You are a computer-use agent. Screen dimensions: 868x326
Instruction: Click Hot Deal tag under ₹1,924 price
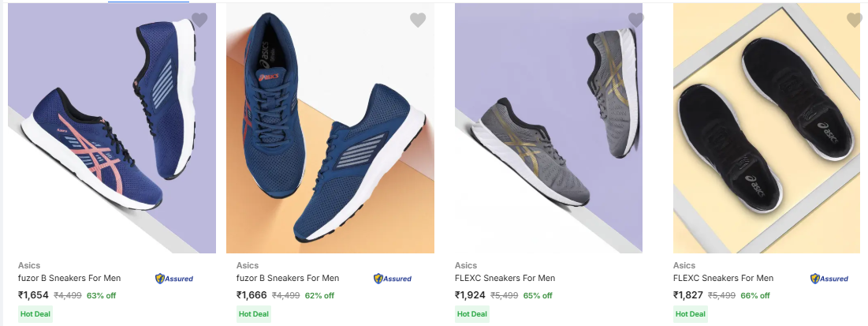[x=471, y=314]
